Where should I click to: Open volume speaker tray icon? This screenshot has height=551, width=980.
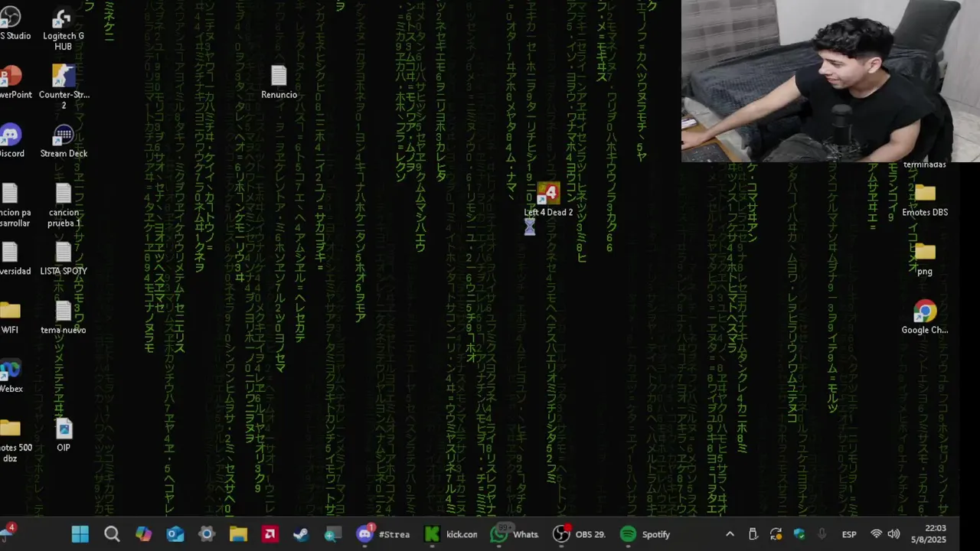[893, 534]
